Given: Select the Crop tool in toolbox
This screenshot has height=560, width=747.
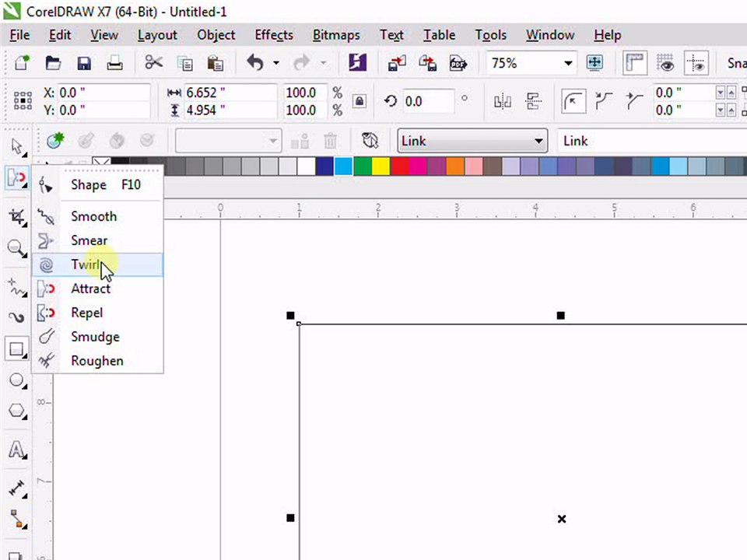Looking at the screenshot, I should tap(16, 217).
